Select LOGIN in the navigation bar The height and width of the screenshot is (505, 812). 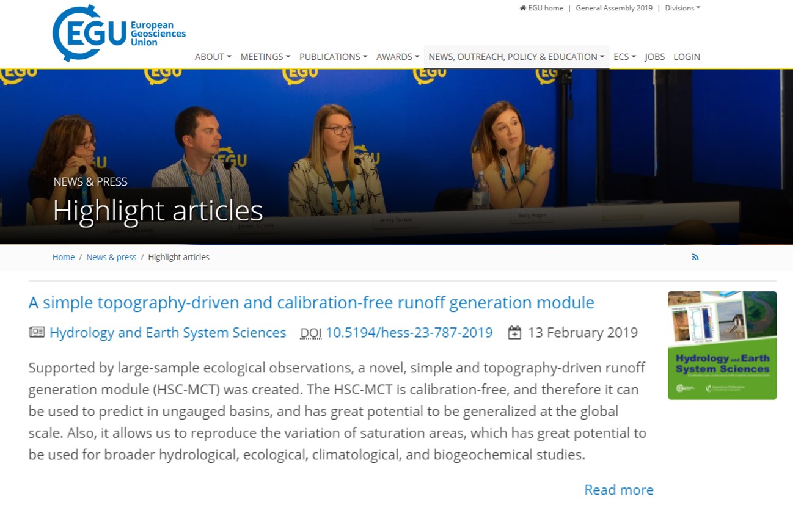tap(687, 57)
